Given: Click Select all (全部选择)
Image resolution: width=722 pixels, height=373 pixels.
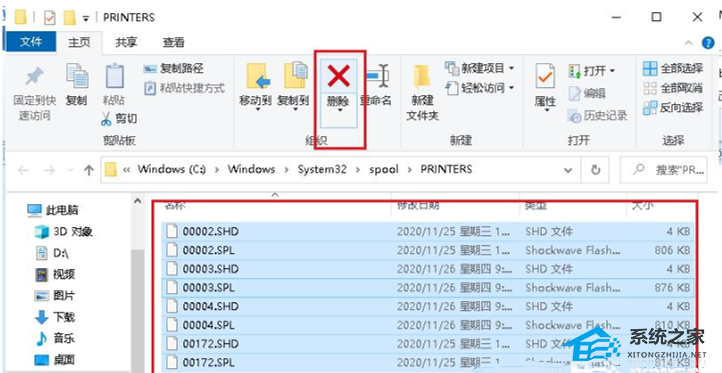Looking at the screenshot, I should pos(673,69).
